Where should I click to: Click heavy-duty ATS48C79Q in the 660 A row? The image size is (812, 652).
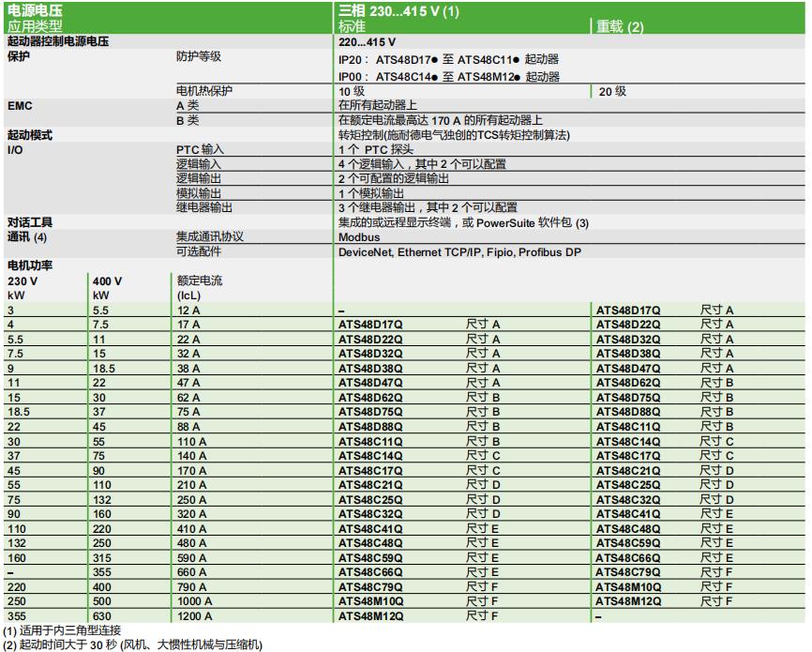click(x=628, y=572)
